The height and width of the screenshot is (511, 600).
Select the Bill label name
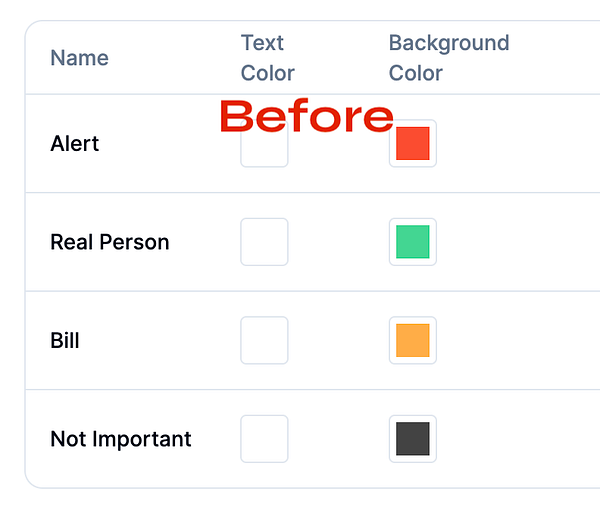(65, 340)
